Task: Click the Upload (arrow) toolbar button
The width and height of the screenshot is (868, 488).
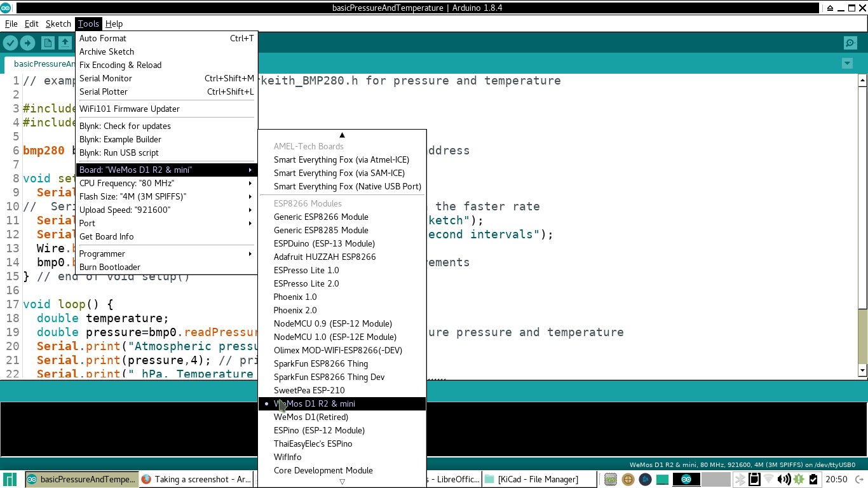Action: click(27, 43)
